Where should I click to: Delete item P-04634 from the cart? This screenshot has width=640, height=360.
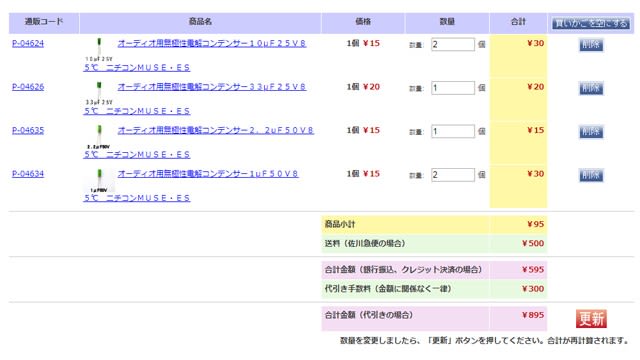coord(591,175)
